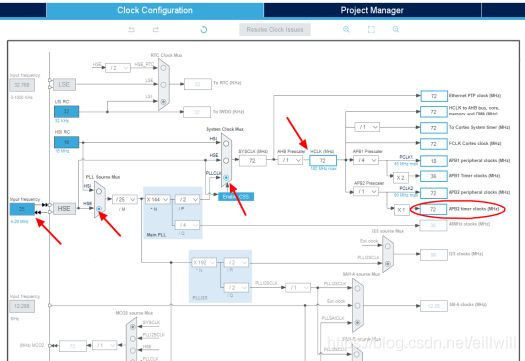Click the Ethernet PTP clock value box
Image resolution: width=525 pixels, height=361 pixels.
(434, 96)
